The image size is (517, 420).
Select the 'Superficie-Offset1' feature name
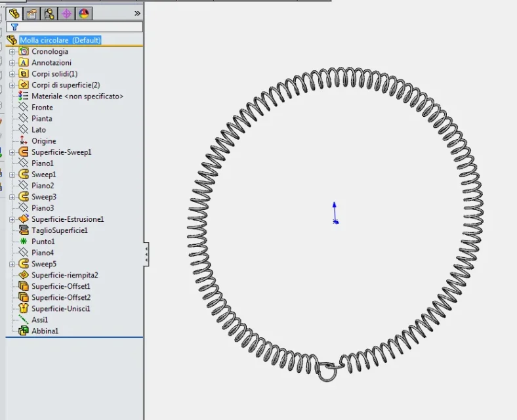(61, 286)
